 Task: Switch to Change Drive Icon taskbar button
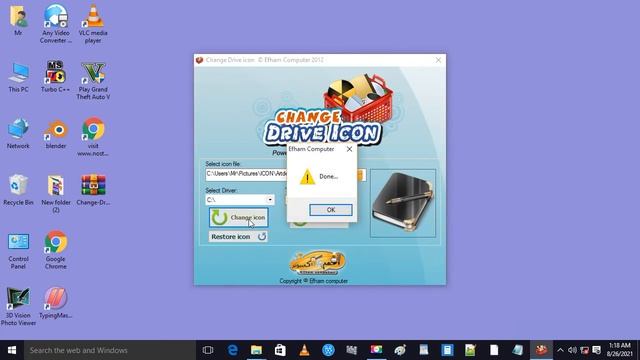(542, 350)
